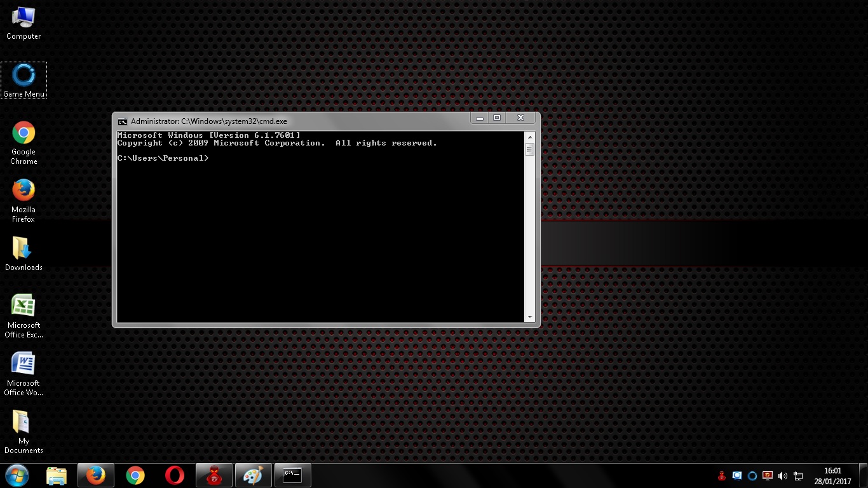Maximize the Command Prompt window
This screenshot has width=868, height=488.
498,118
